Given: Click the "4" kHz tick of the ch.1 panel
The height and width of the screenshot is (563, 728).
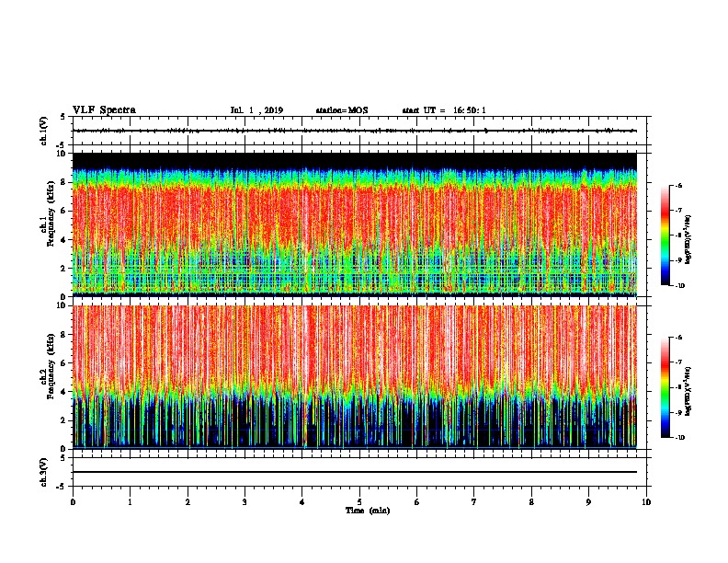Looking at the screenshot, I should pyautogui.click(x=63, y=240).
